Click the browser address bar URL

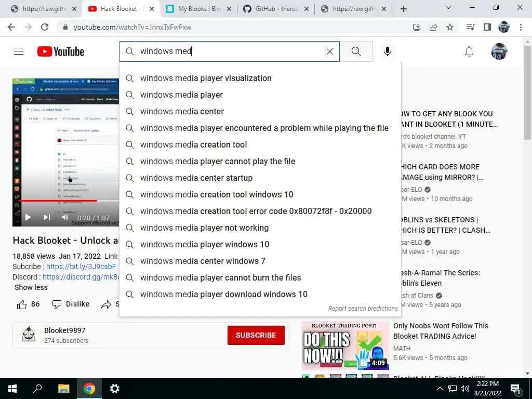click(132, 27)
